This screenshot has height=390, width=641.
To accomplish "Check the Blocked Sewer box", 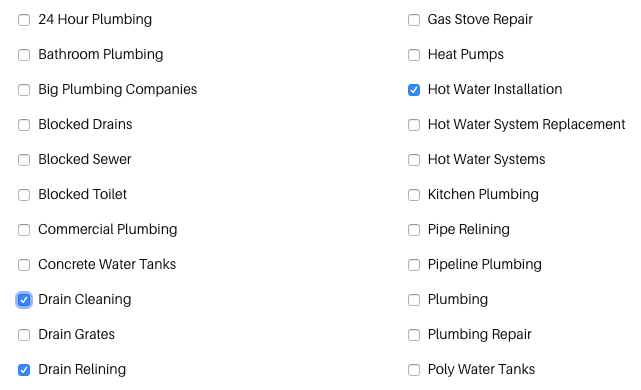I will click(x=24, y=160).
